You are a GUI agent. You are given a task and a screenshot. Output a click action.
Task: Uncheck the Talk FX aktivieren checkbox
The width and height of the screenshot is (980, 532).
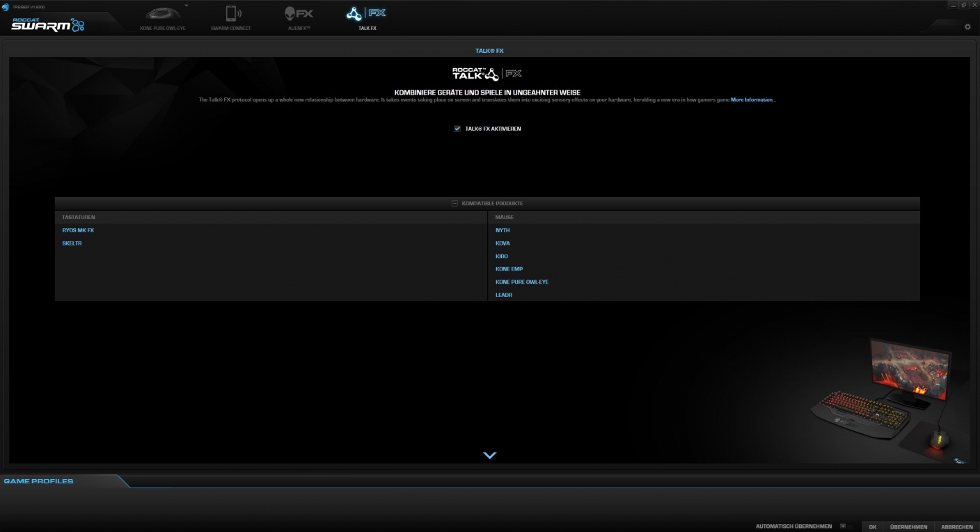[457, 129]
